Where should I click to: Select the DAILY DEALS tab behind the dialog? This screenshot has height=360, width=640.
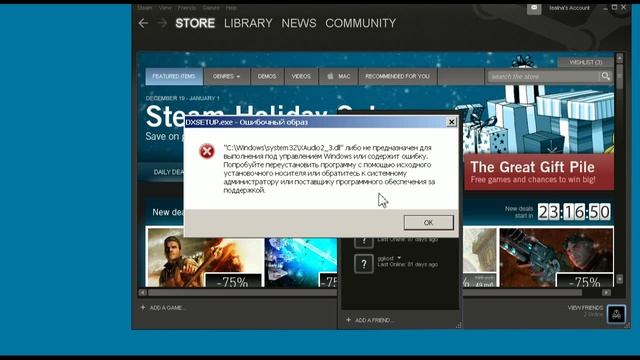click(168, 172)
